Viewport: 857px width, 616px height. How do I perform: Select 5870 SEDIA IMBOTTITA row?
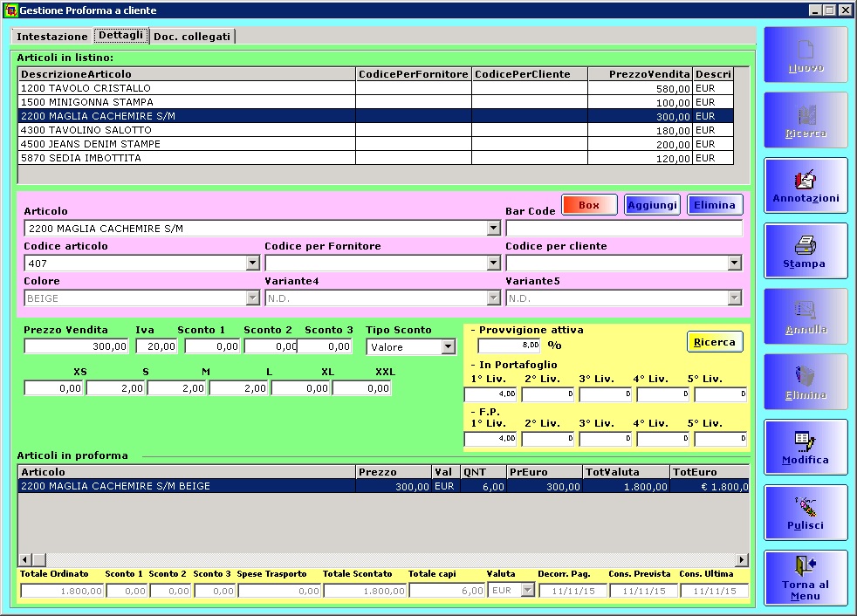[375, 158]
